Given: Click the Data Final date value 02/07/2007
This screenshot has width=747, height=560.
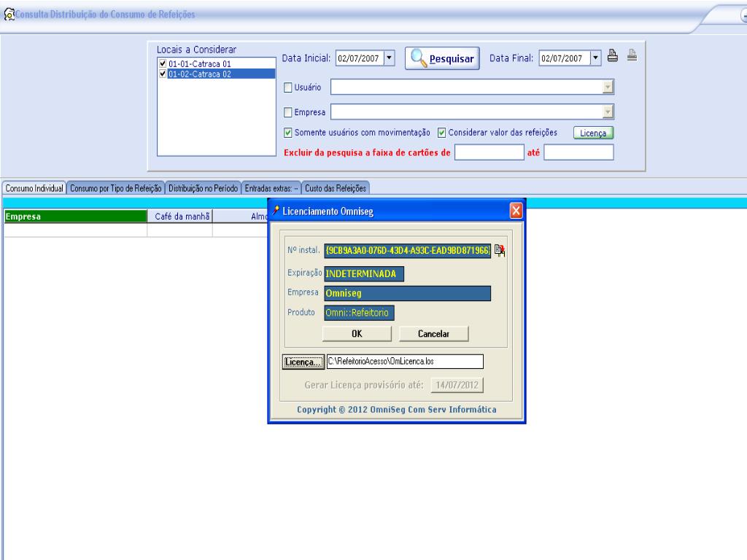Looking at the screenshot, I should click(562, 58).
